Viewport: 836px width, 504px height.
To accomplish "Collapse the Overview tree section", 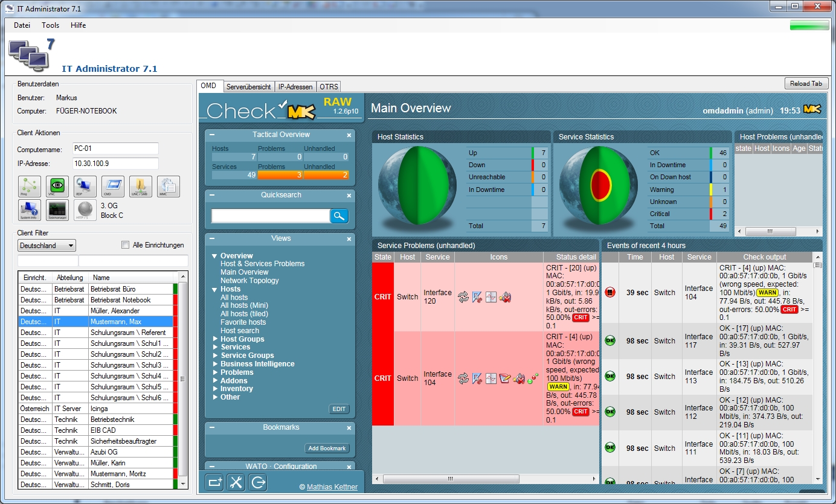I will [x=214, y=256].
